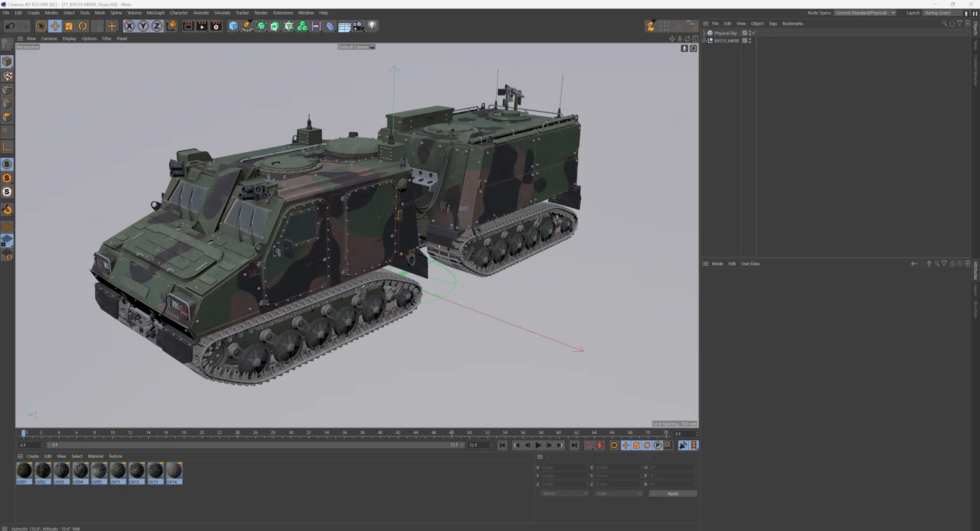Select the Spline Pen tool
The image size is (980, 531).
click(247, 26)
